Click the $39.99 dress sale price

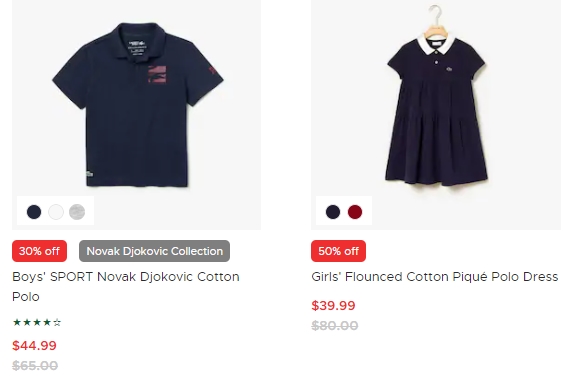(x=333, y=306)
